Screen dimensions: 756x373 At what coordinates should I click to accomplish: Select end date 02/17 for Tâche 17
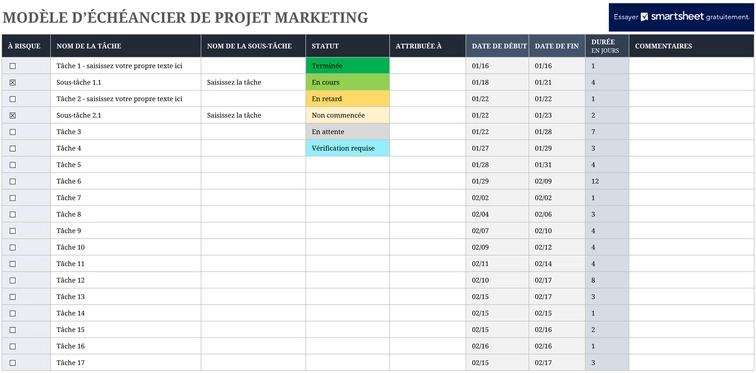[x=557, y=362]
